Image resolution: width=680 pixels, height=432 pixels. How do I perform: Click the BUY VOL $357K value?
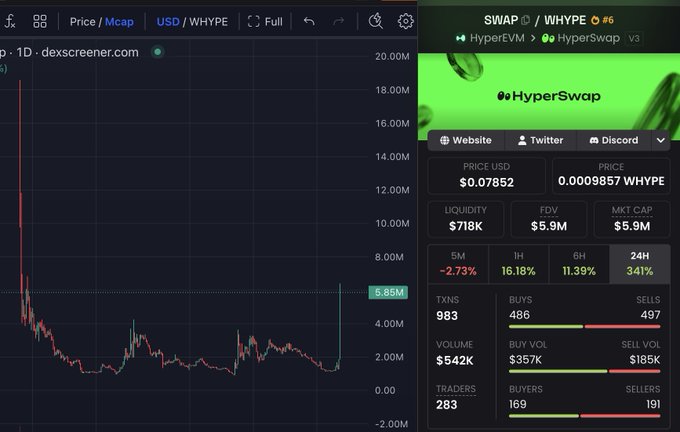[x=525, y=360]
